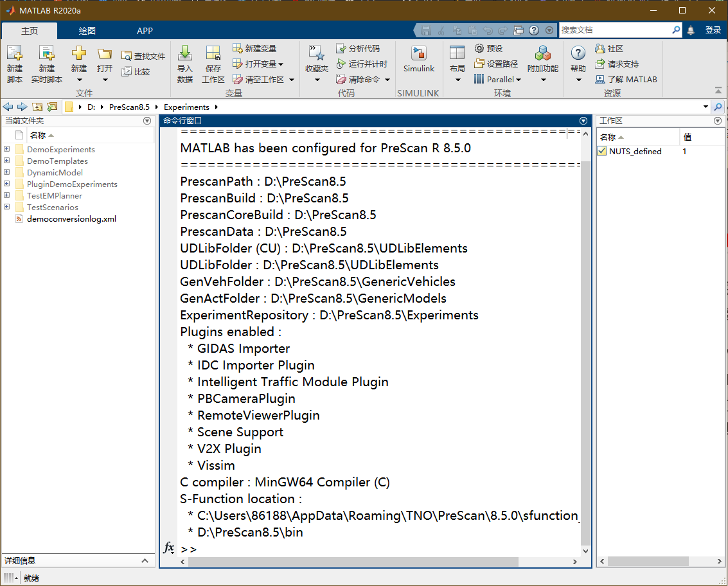
Task: Launch Simulink from the toolbar
Action: 419,60
